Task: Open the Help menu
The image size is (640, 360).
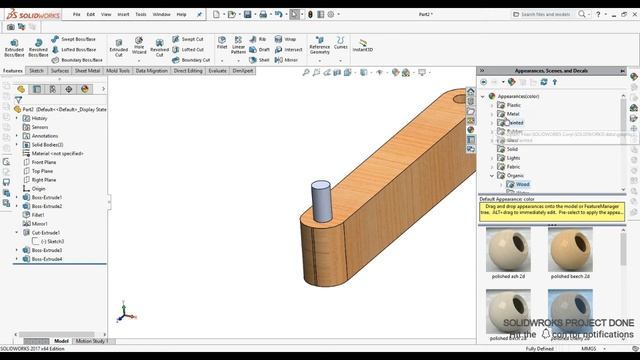Action: pos(181,14)
